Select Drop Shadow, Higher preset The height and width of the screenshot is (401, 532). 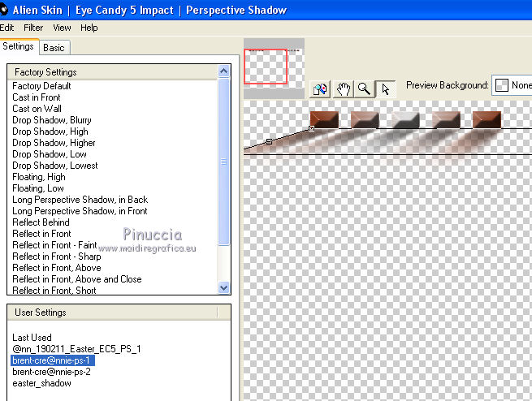[54, 143]
